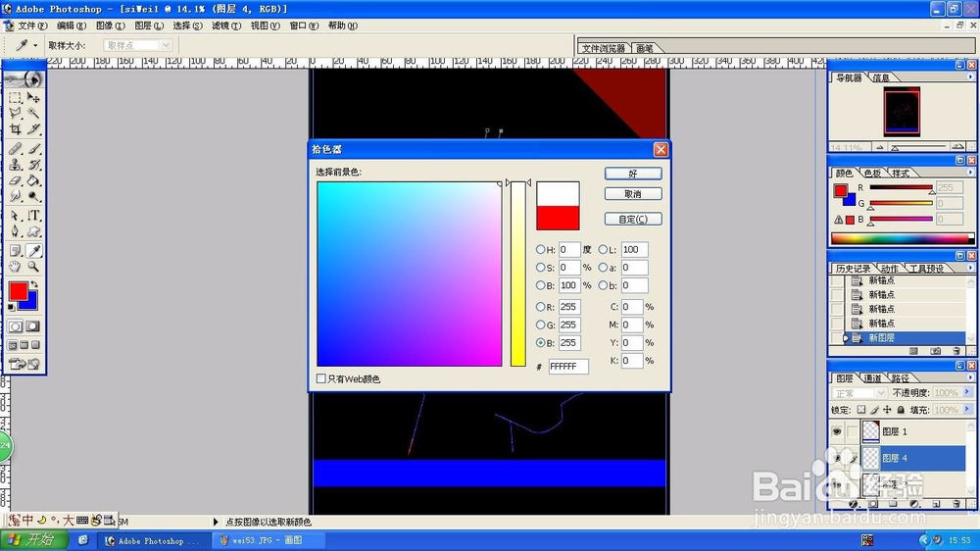980x551 pixels.
Task: Open the 开始 Start menu
Action: pyautogui.click(x=33, y=540)
